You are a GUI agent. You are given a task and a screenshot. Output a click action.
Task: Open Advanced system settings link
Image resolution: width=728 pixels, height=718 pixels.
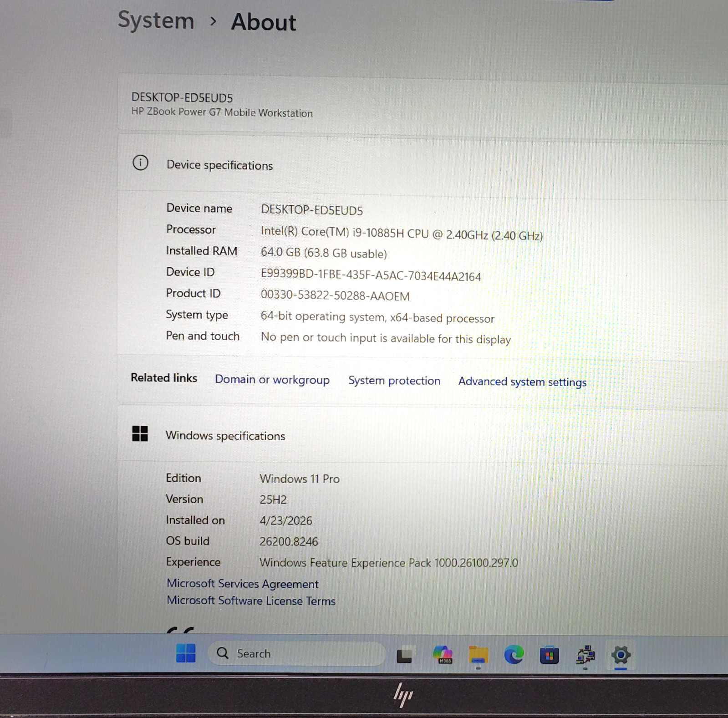pyautogui.click(x=522, y=382)
